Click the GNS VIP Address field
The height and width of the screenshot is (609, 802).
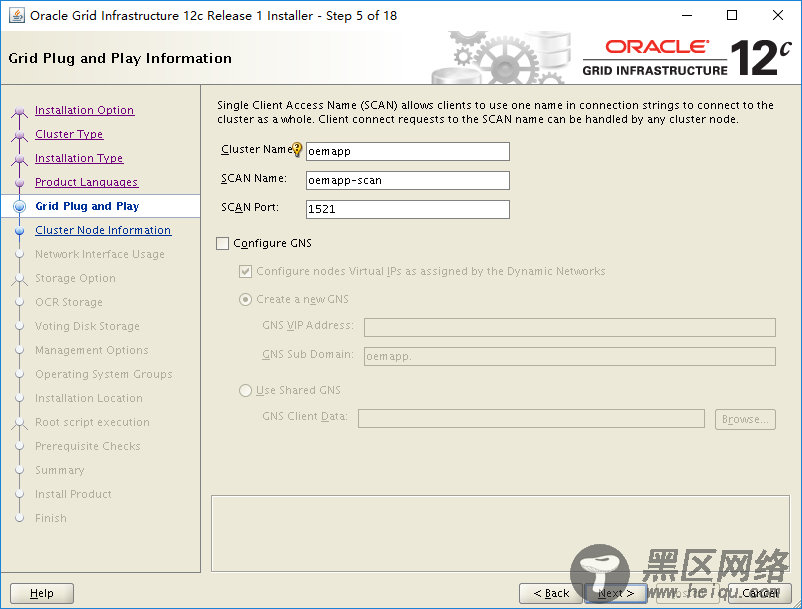point(570,327)
